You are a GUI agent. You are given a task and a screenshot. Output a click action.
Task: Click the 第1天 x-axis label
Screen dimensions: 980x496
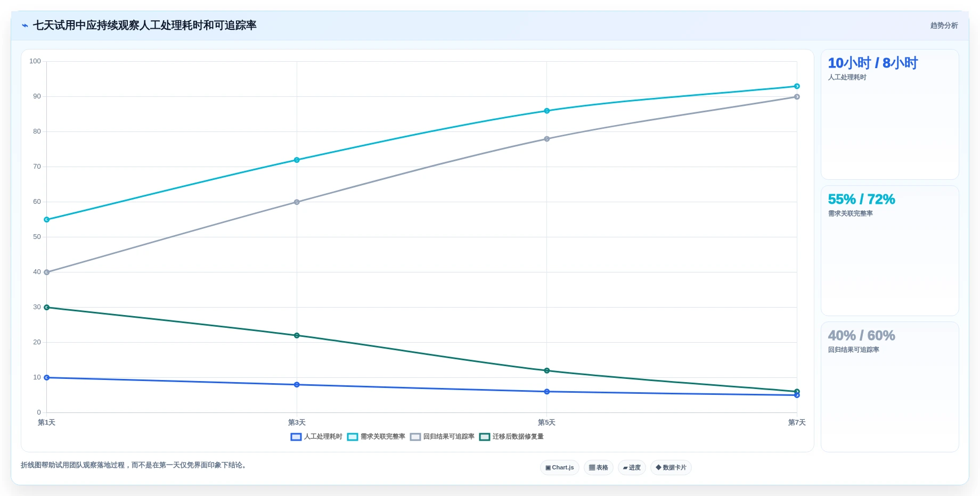pyautogui.click(x=47, y=423)
